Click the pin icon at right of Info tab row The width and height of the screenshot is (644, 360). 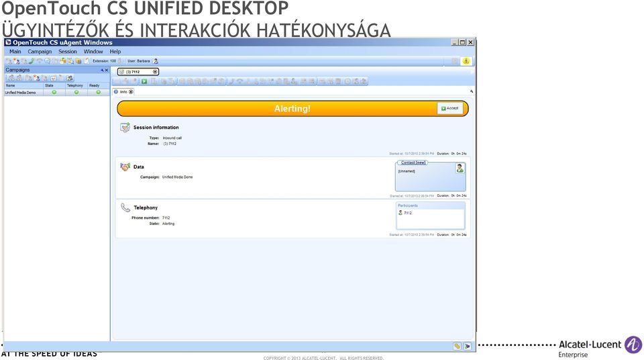(x=472, y=91)
